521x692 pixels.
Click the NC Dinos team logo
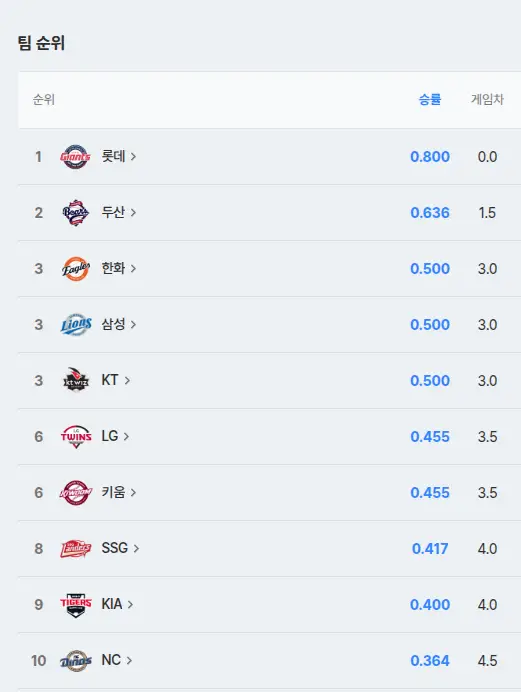(x=76, y=661)
